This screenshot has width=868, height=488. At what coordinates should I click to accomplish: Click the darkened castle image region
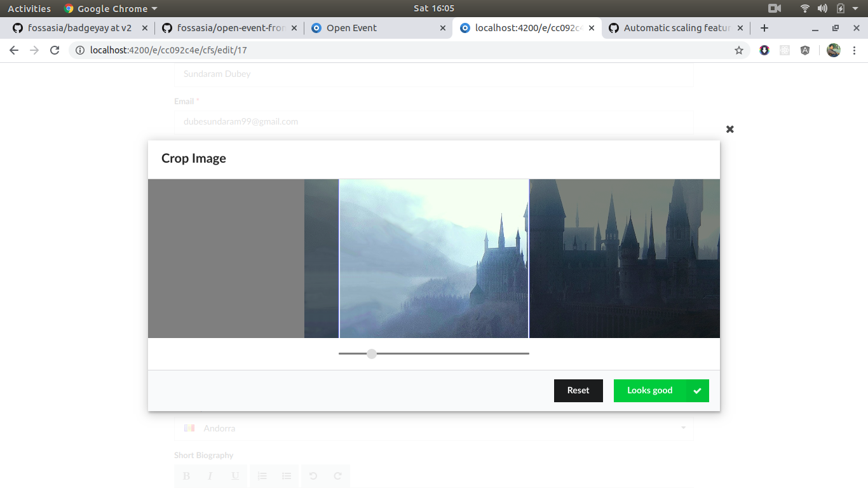pos(625,259)
